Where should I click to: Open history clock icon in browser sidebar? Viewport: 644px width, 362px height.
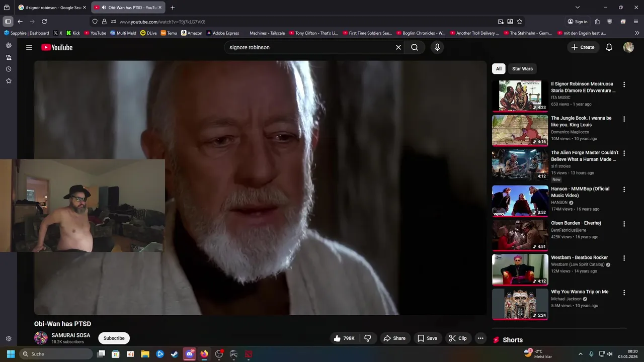9,69
